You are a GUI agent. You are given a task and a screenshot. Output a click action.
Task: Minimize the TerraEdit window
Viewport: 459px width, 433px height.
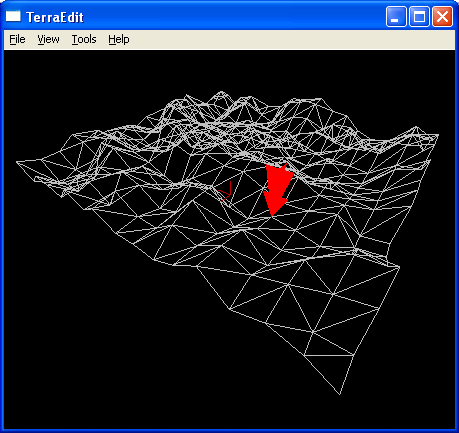pos(396,16)
